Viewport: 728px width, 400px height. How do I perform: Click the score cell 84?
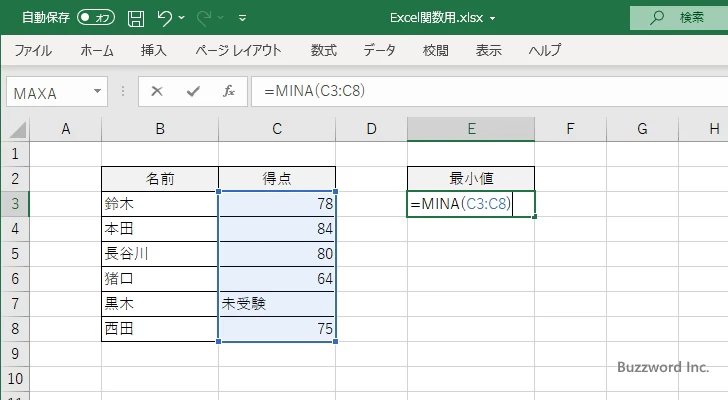pyautogui.click(x=277, y=229)
